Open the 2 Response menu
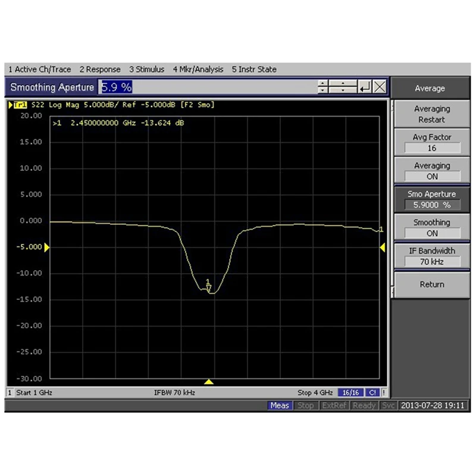Screen dimensions: 476x476 [99, 69]
